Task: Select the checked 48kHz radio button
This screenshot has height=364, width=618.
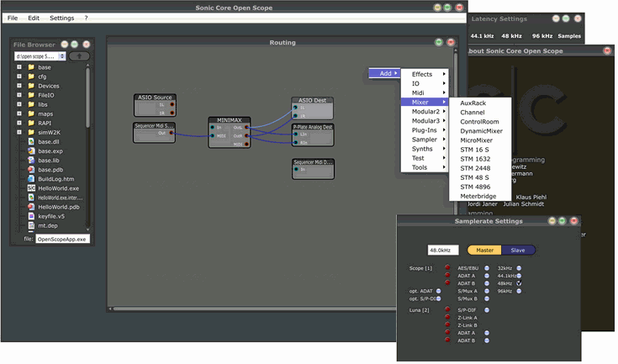Action: (x=519, y=283)
